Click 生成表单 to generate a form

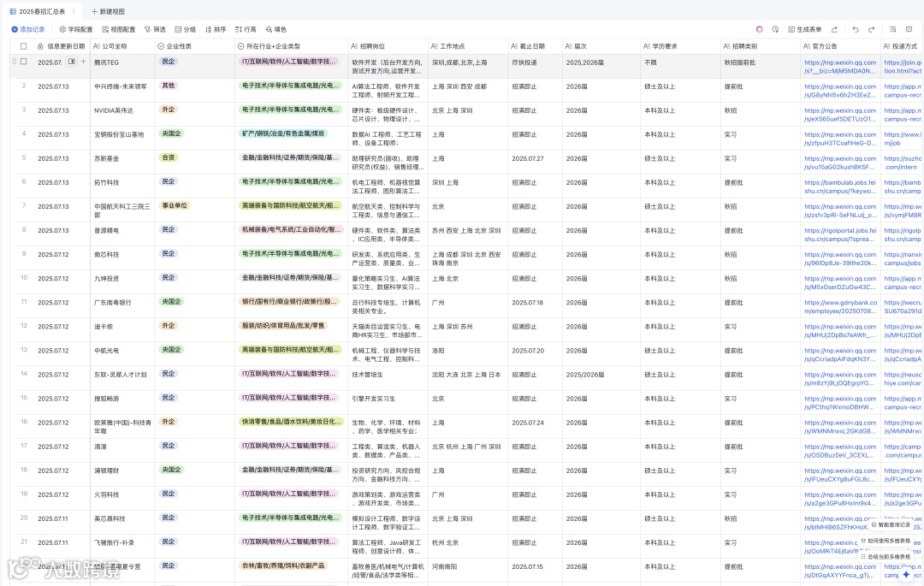click(805, 29)
